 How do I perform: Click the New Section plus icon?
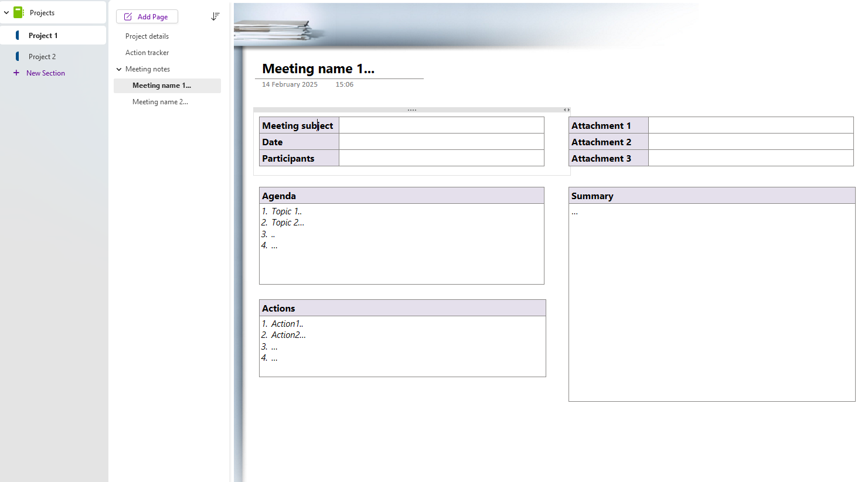click(16, 73)
